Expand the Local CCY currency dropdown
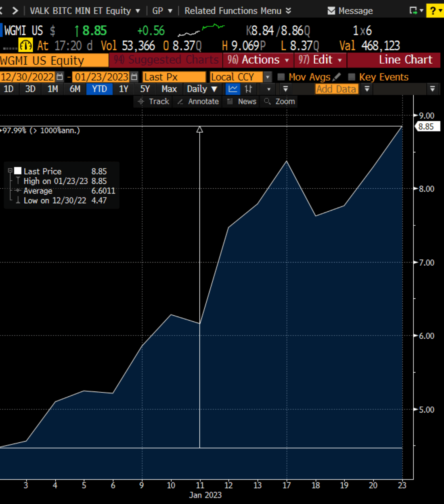444x504 pixels. [268, 77]
